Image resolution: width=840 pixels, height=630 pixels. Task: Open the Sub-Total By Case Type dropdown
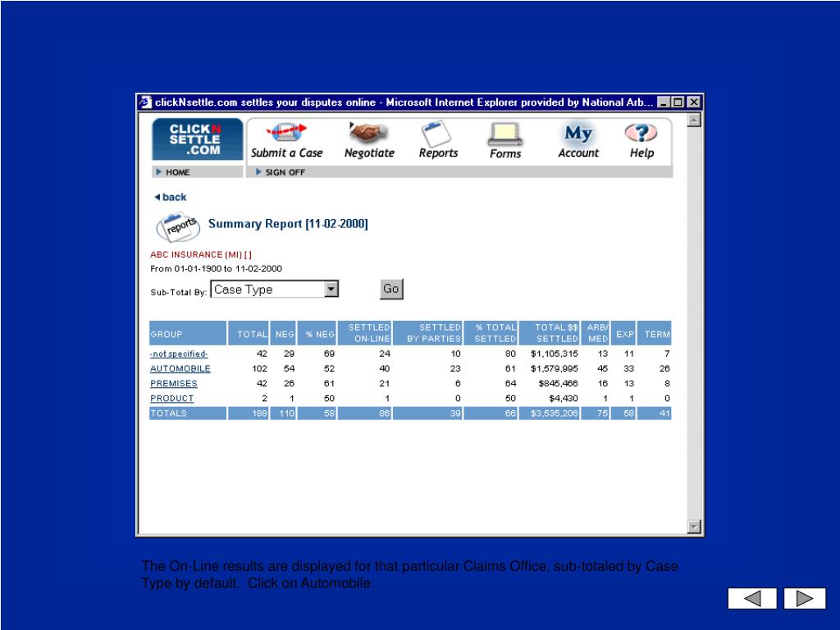pos(274,290)
